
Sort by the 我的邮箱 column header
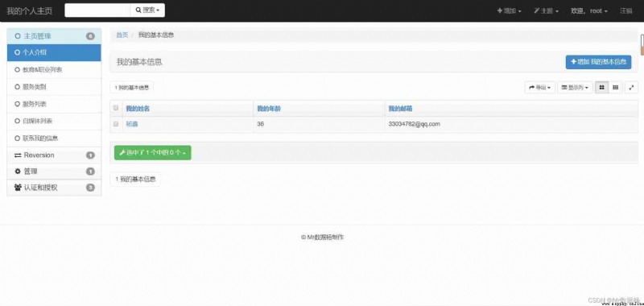(x=400, y=109)
